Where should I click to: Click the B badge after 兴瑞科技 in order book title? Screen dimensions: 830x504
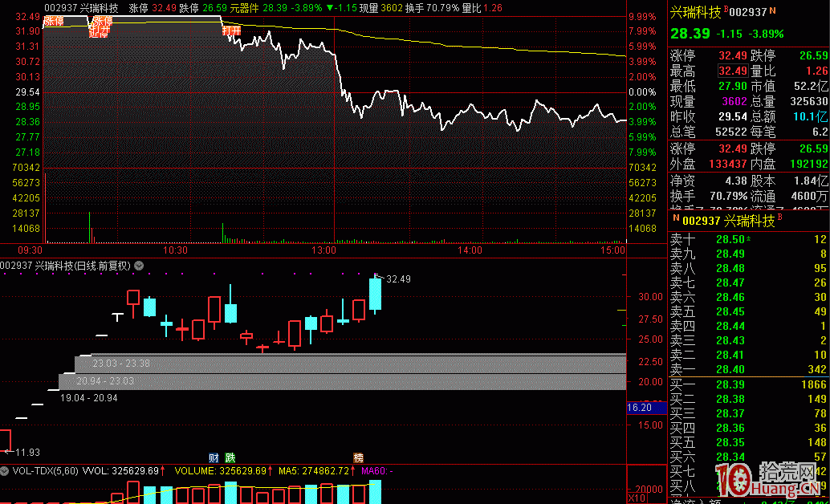click(779, 217)
